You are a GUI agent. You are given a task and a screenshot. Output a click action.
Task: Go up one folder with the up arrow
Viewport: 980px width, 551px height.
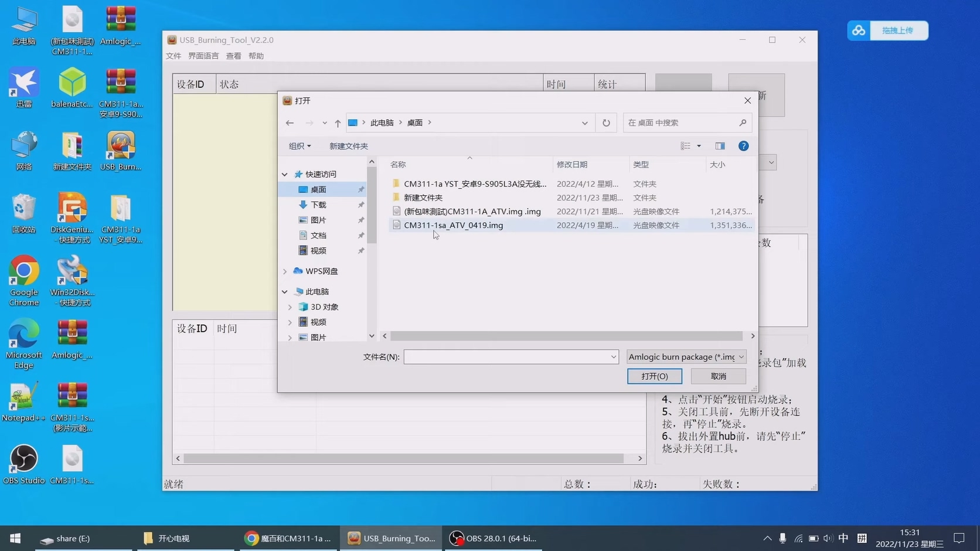pyautogui.click(x=338, y=123)
